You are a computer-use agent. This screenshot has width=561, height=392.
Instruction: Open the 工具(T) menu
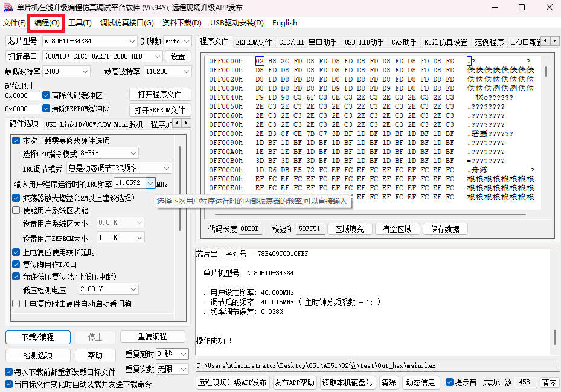(x=80, y=23)
